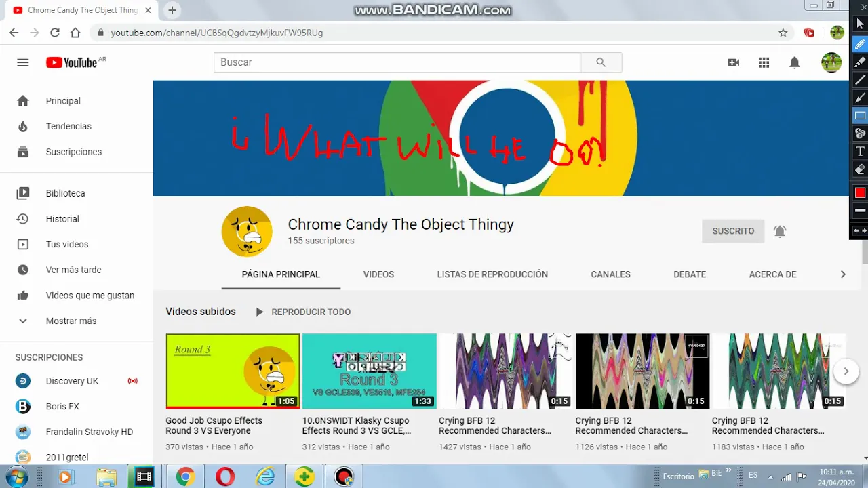The width and height of the screenshot is (868, 488).
Task: Bookmark this page with the star
Action: [783, 33]
